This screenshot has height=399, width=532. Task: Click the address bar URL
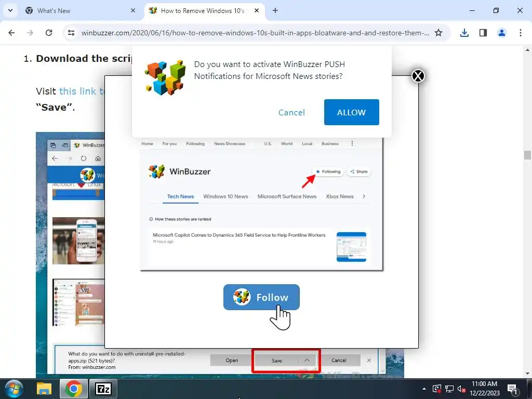255,33
